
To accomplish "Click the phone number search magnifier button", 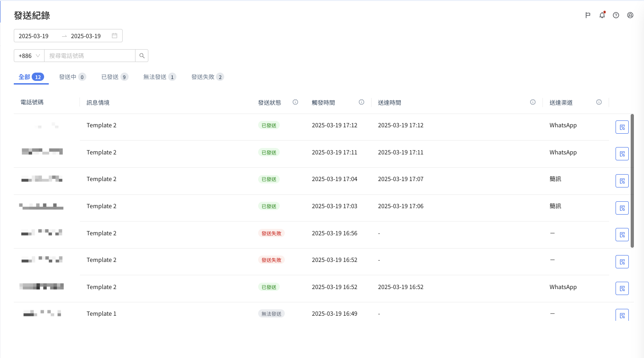I will (142, 56).
